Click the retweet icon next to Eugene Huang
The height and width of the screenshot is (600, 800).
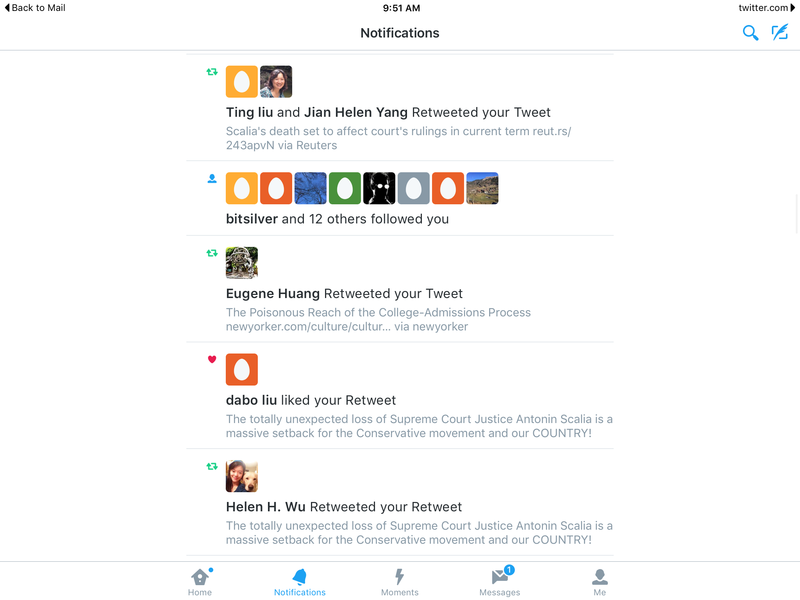[212, 253]
